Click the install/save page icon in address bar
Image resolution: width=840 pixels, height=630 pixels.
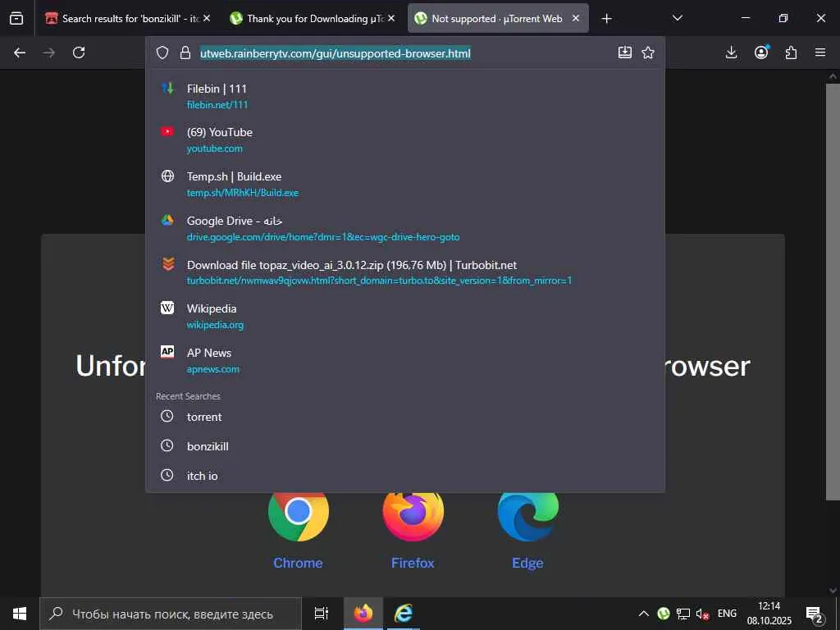(624, 52)
